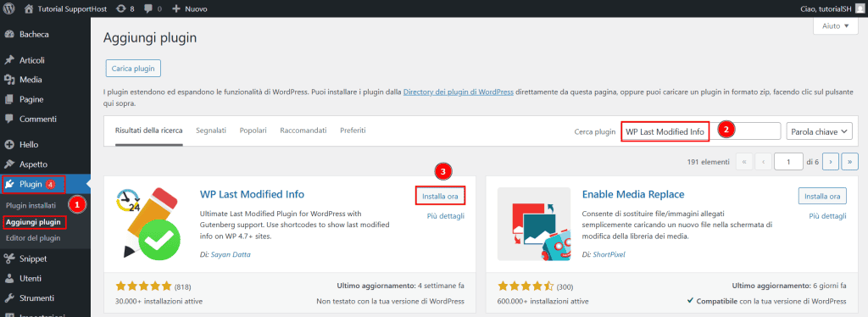Switch to Raccomandati tab
The width and height of the screenshot is (868, 317).
tap(303, 131)
